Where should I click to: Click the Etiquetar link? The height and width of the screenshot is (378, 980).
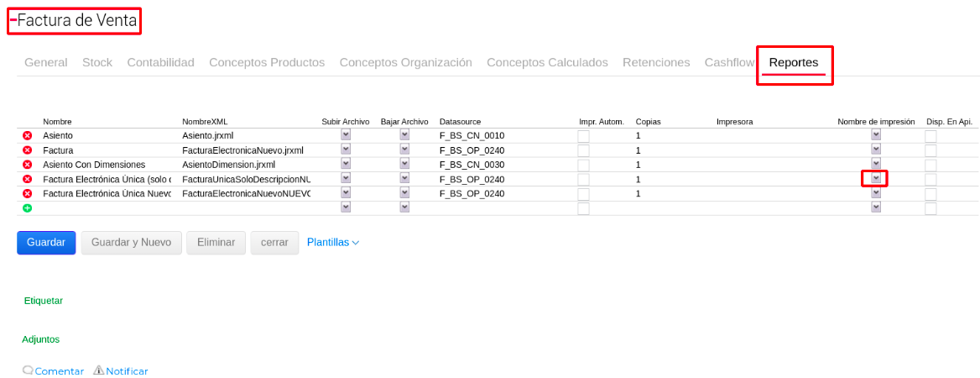[44, 300]
